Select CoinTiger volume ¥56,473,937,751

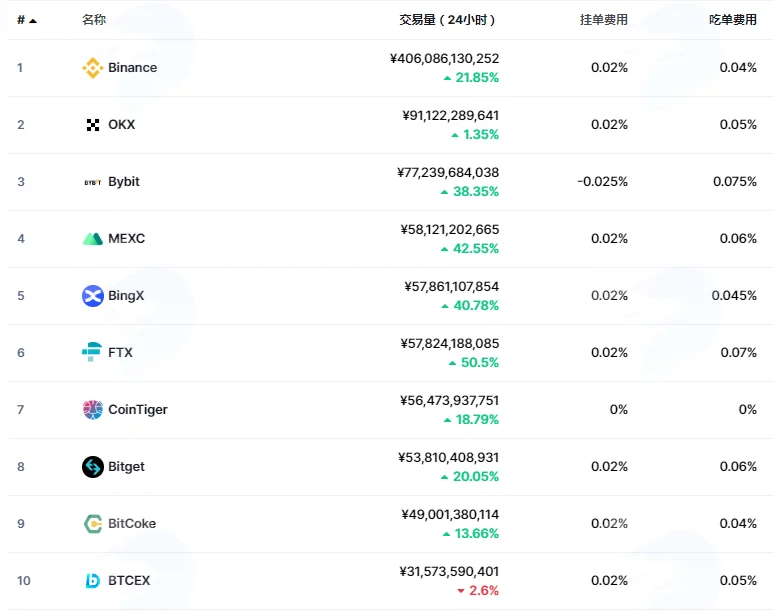coord(449,401)
